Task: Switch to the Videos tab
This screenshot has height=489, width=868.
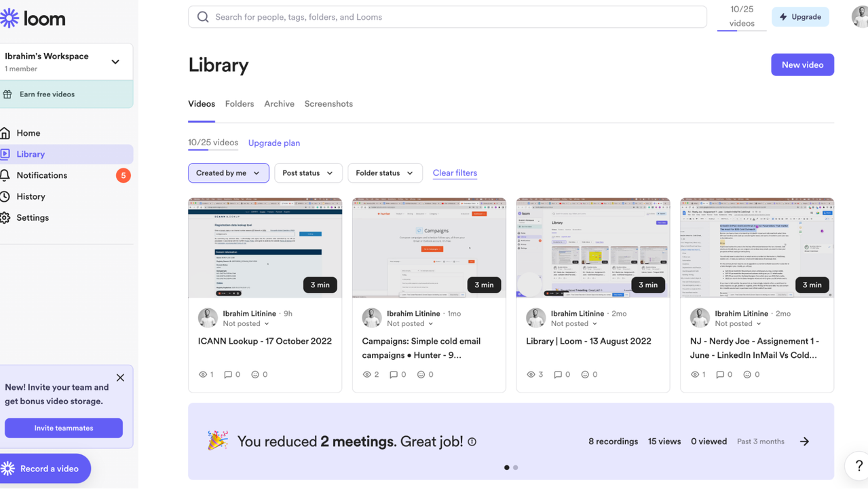Action: [202, 104]
